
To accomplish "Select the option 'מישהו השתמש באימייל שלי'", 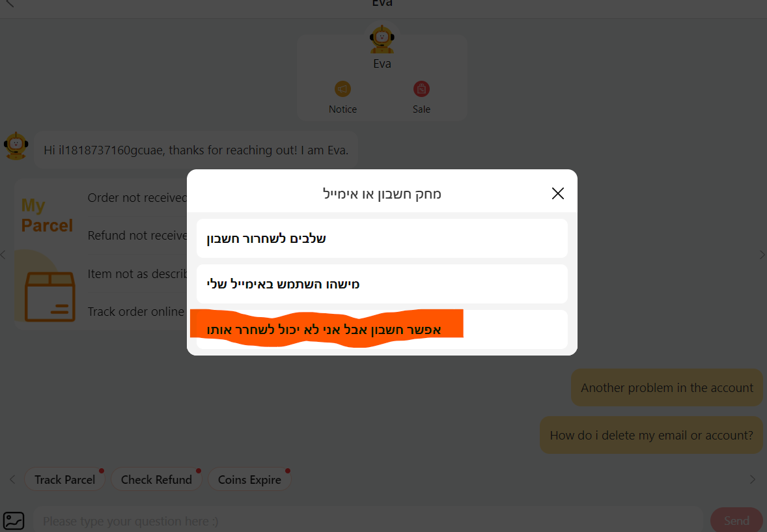I will coord(382,284).
